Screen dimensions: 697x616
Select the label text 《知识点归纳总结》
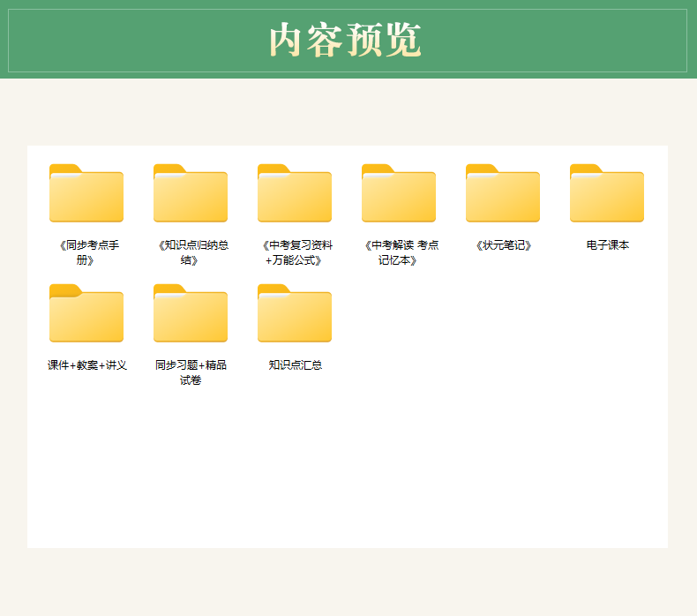[x=192, y=252]
